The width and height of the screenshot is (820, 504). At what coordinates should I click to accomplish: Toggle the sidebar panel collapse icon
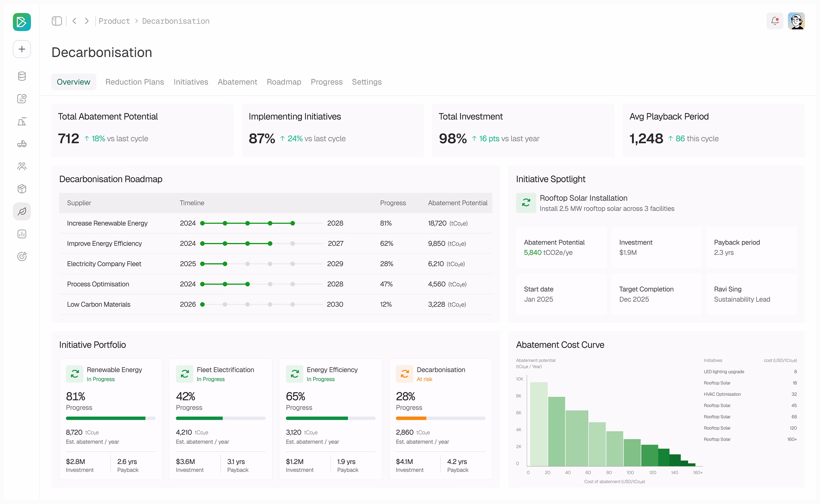(x=57, y=21)
